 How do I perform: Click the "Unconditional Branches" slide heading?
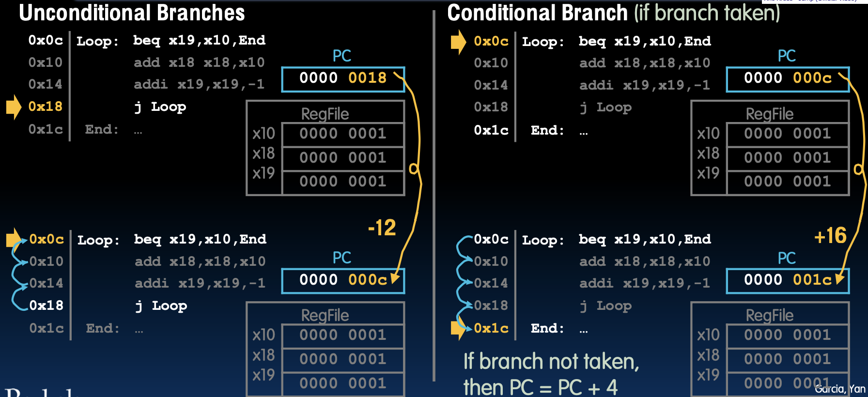tap(132, 13)
